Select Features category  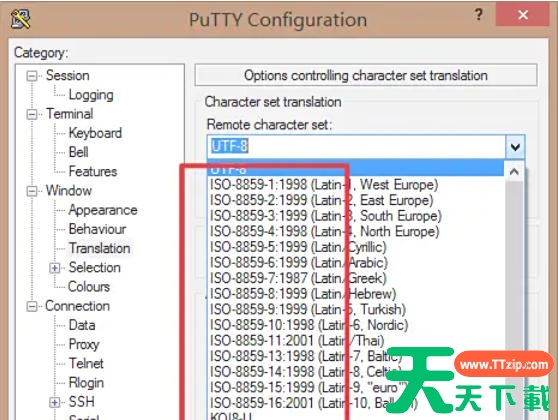[93, 172]
